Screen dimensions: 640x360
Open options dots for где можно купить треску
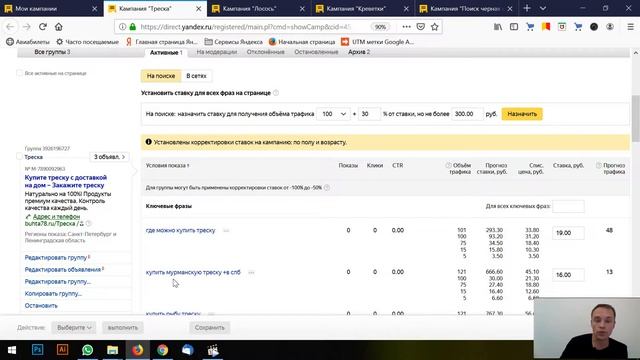click(226, 231)
